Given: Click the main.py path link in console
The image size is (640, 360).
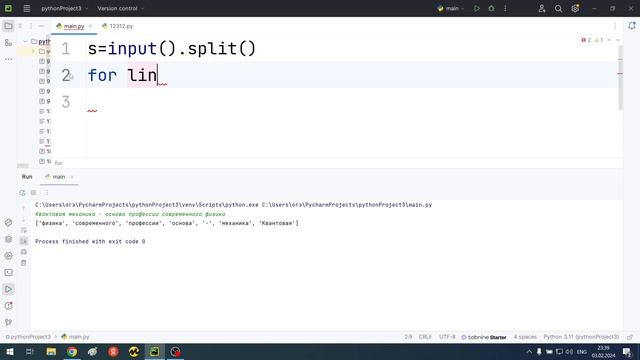Looking at the screenshot, I should [347, 205].
